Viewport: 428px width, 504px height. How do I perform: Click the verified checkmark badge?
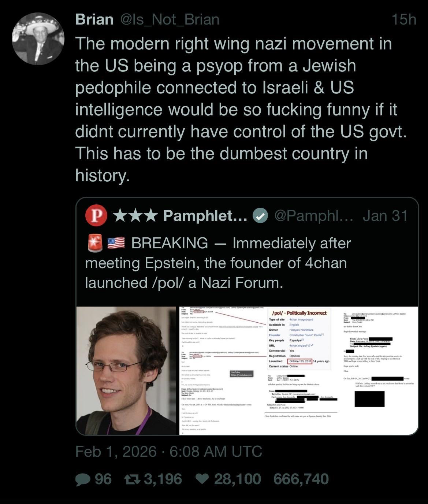click(x=260, y=216)
